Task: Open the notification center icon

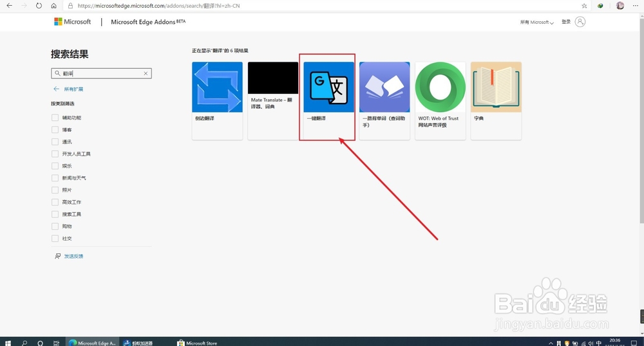Action: coord(634,343)
